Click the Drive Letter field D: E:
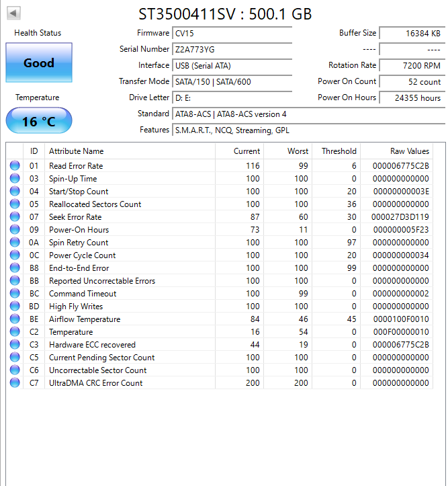 232,97
